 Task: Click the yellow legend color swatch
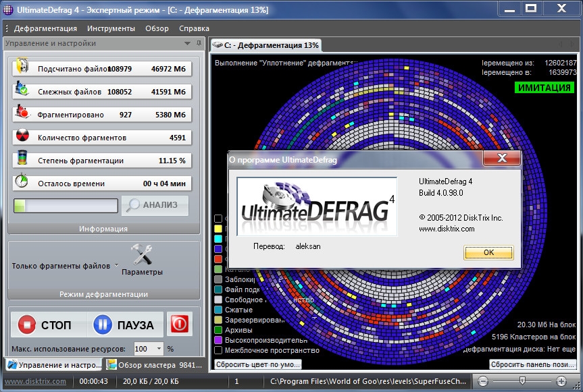coord(218,229)
